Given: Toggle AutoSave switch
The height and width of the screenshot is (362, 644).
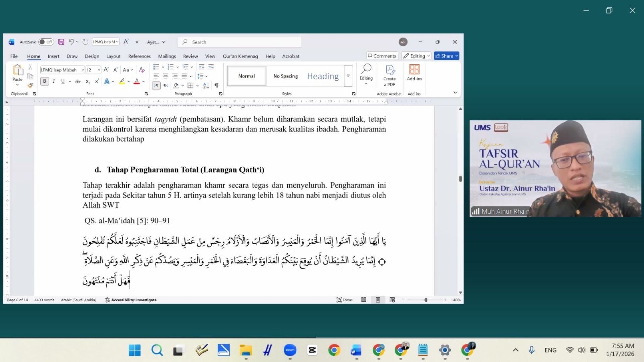Looking at the screenshot, I should click(46, 42).
